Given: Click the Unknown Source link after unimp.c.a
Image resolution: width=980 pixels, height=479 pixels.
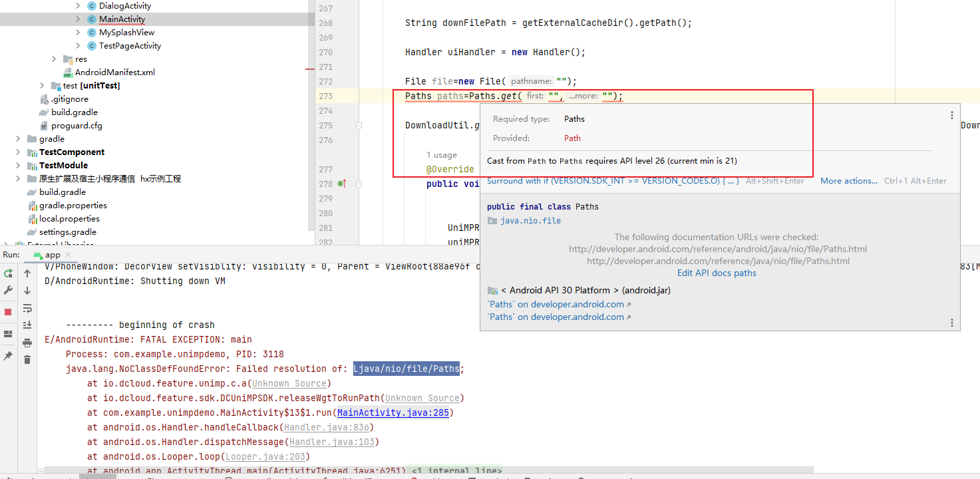Looking at the screenshot, I should pos(289,383).
